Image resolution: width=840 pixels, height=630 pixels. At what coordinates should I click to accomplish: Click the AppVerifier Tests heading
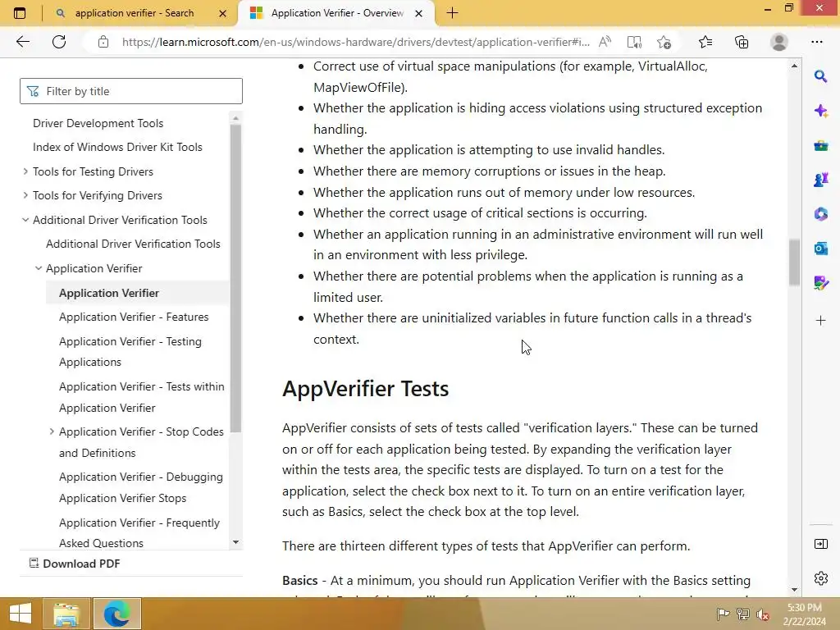365,389
